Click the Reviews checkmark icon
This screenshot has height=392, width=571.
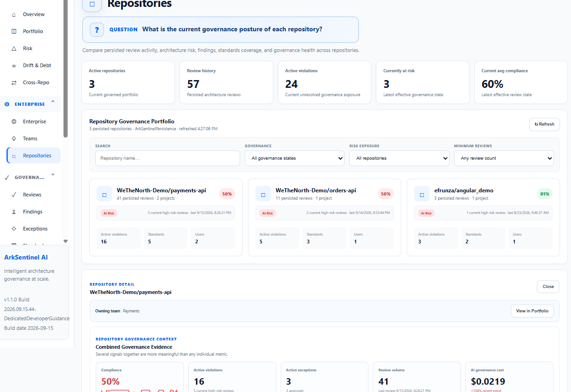[14, 195]
